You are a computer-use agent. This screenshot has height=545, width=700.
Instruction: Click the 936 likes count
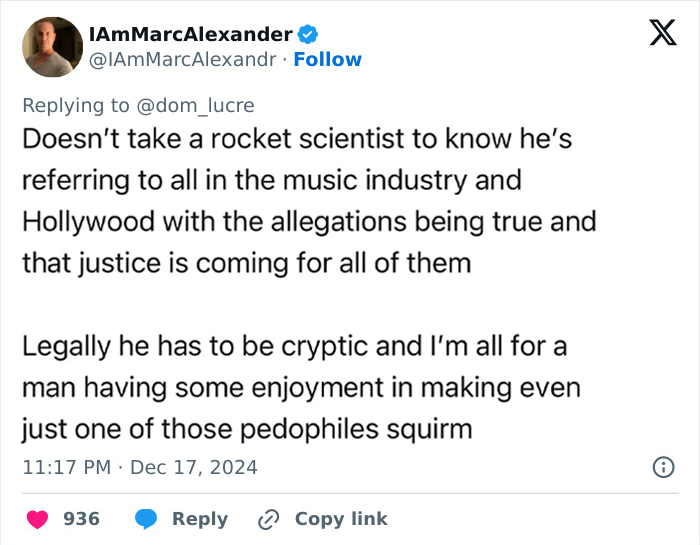click(81, 519)
